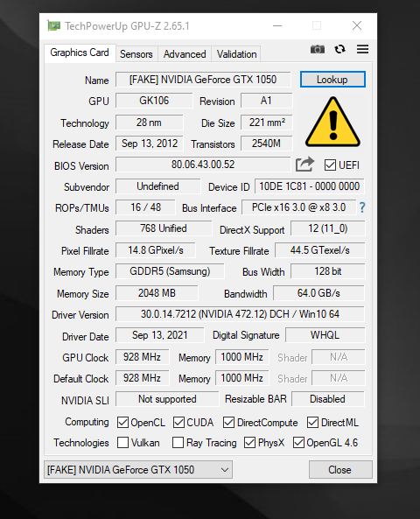
Task: Enable the Ray Tracing checkbox
Action: click(x=178, y=443)
